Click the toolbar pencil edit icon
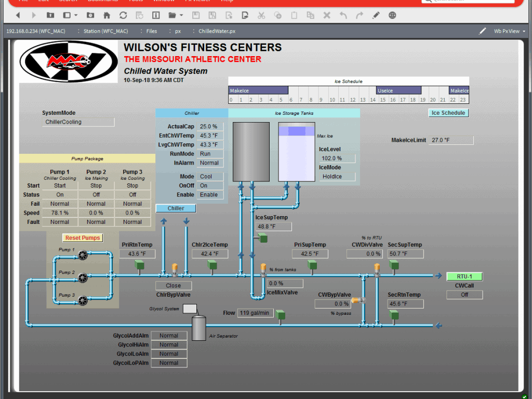Viewport: 532px width, 399px height. point(376,15)
